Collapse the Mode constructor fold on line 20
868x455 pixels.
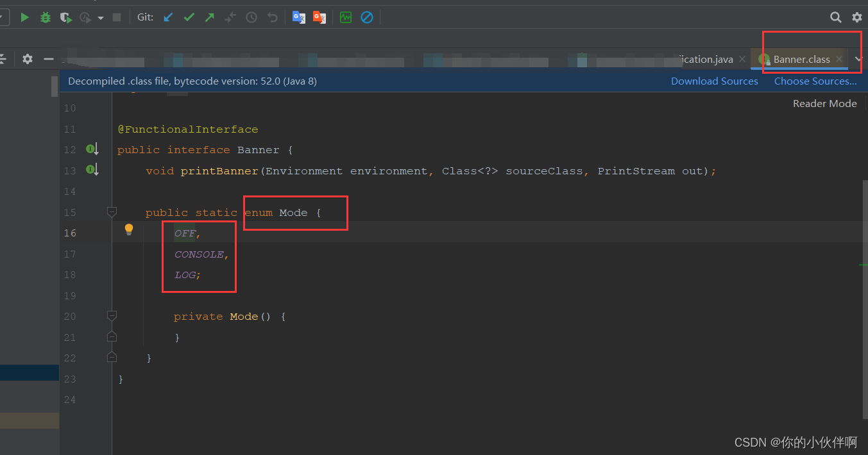tap(112, 316)
